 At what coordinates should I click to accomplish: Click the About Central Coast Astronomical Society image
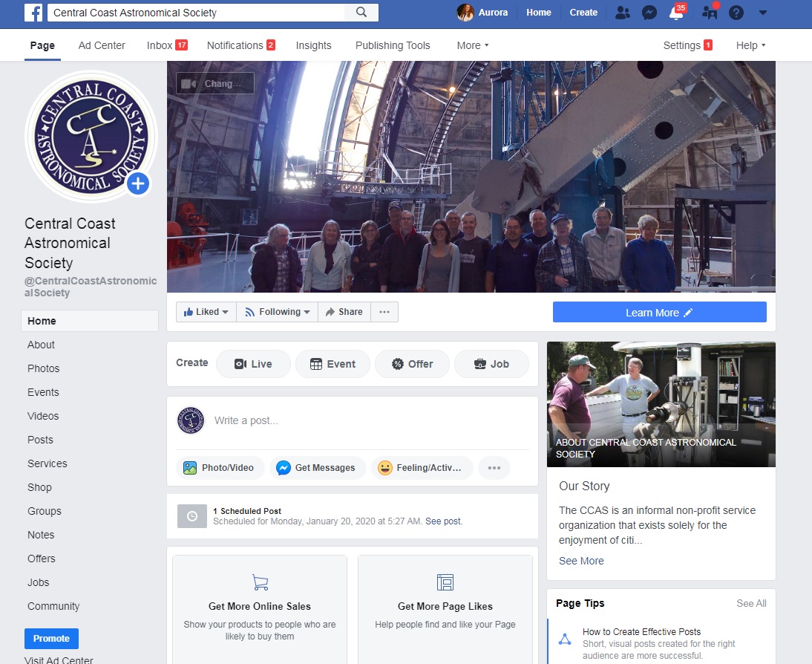(x=661, y=404)
